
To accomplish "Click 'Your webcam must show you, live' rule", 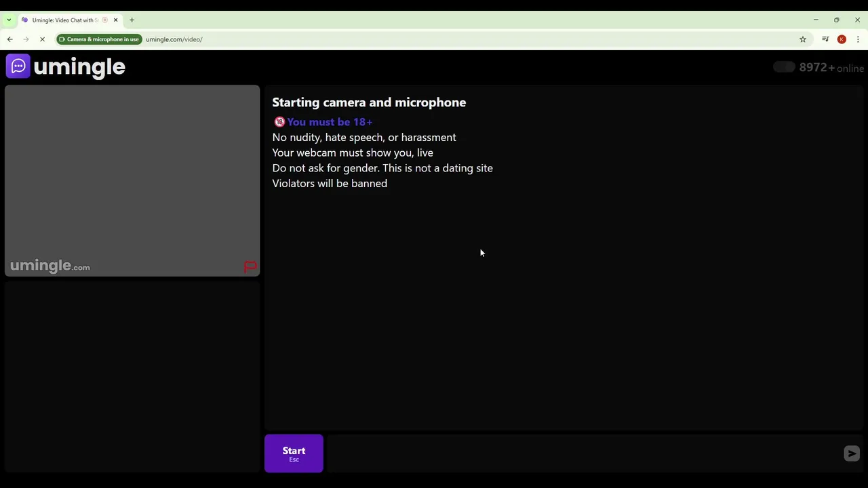I will 353,153.
